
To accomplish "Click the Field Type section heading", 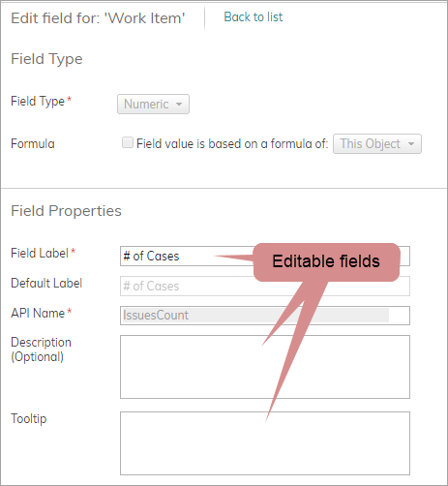I will tap(46, 59).
